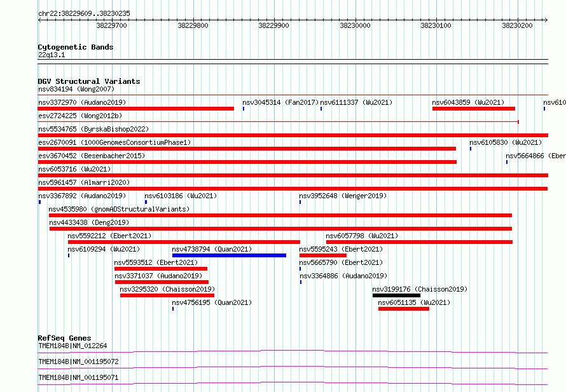Click nsv3364886 (Audano2019) label
The width and height of the screenshot is (566, 392).
coord(343,276)
